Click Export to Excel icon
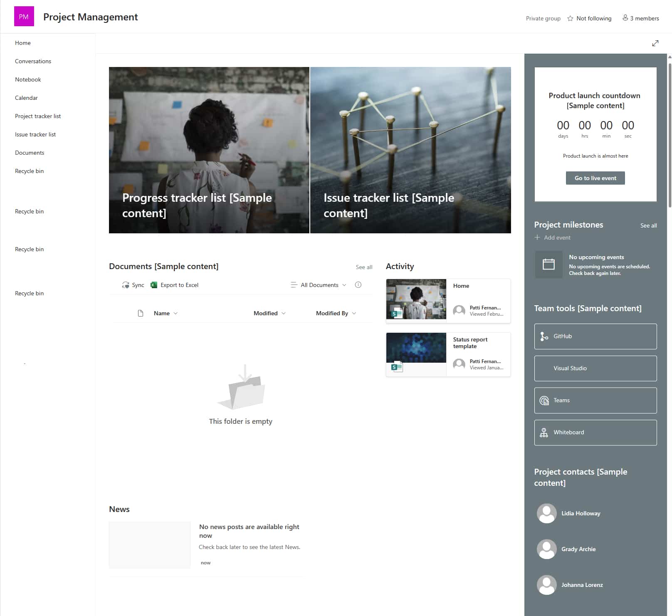The image size is (672, 616). pos(154,285)
